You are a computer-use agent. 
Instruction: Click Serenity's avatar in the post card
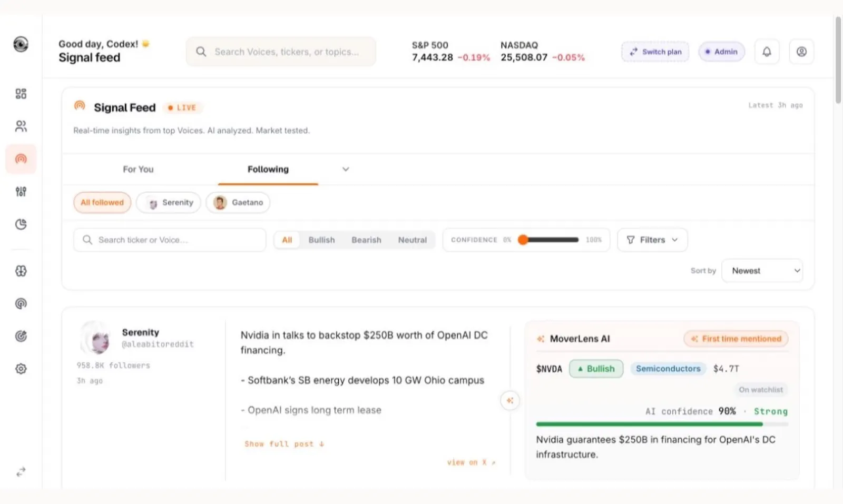[x=96, y=338]
